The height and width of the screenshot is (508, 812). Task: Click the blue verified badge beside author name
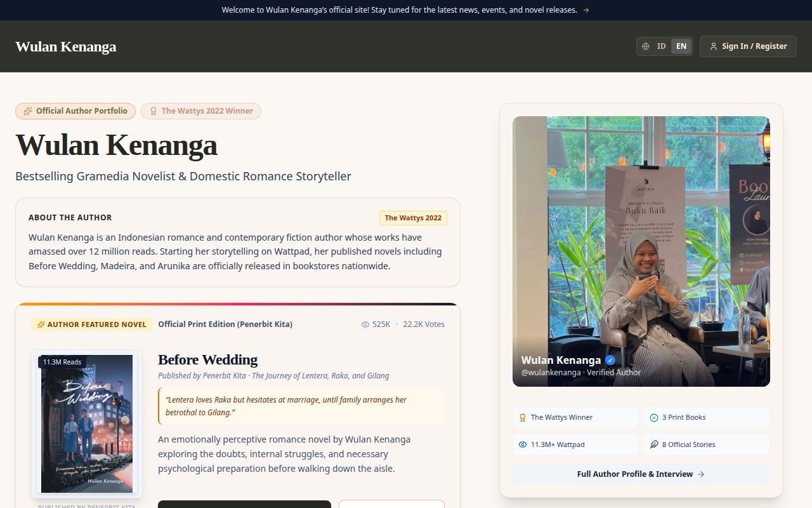click(x=610, y=360)
